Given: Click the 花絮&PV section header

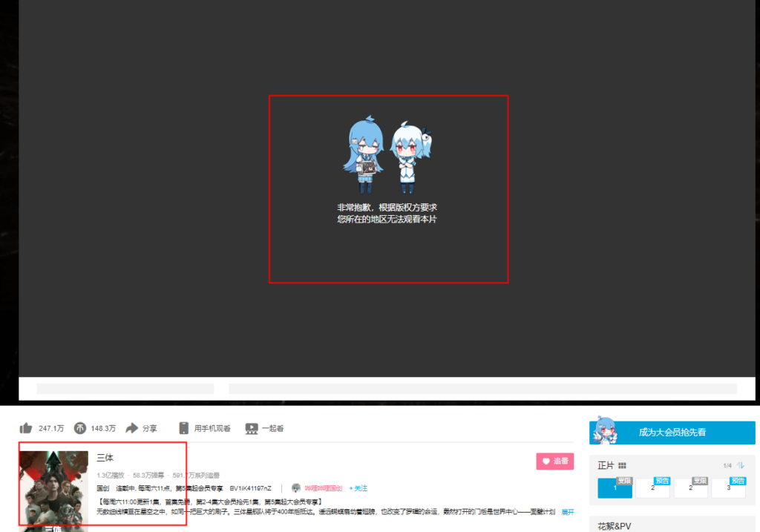Looking at the screenshot, I should pyautogui.click(x=615, y=525).
